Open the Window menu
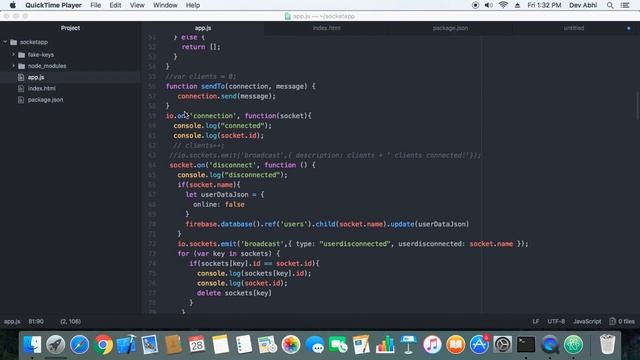 [x=165, y=5]
